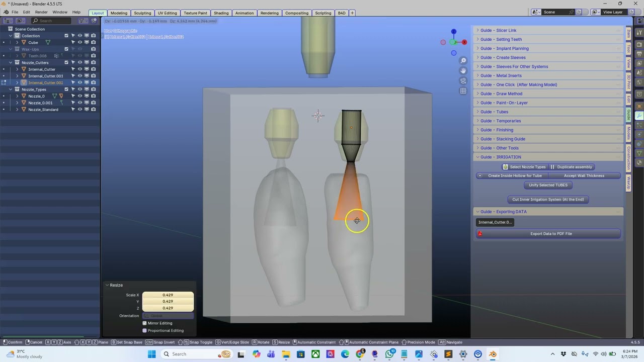Open the outliner editor type dropdown
Screen dimensions: 644x362
click(x=8, y=21)
